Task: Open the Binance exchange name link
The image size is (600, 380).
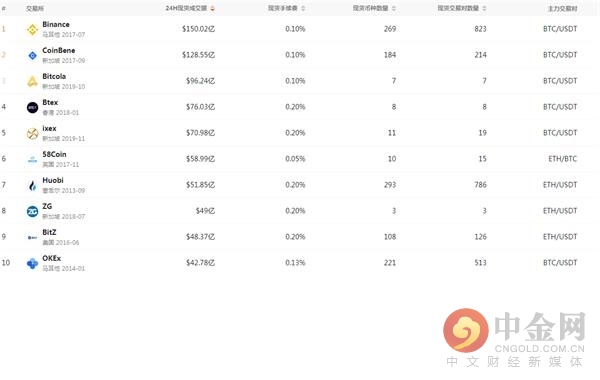Action: coord(56,24)
